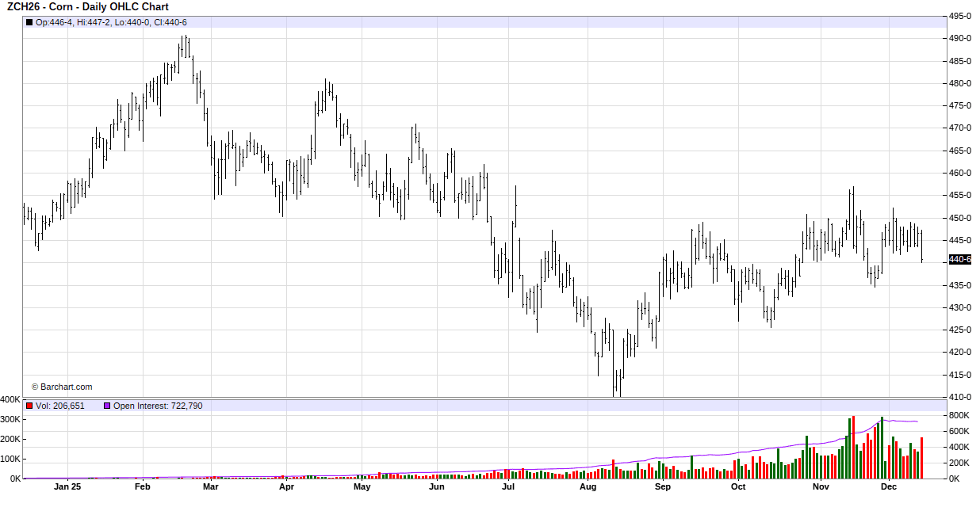Click the 490-0 price axis label

tap(960, 39)
